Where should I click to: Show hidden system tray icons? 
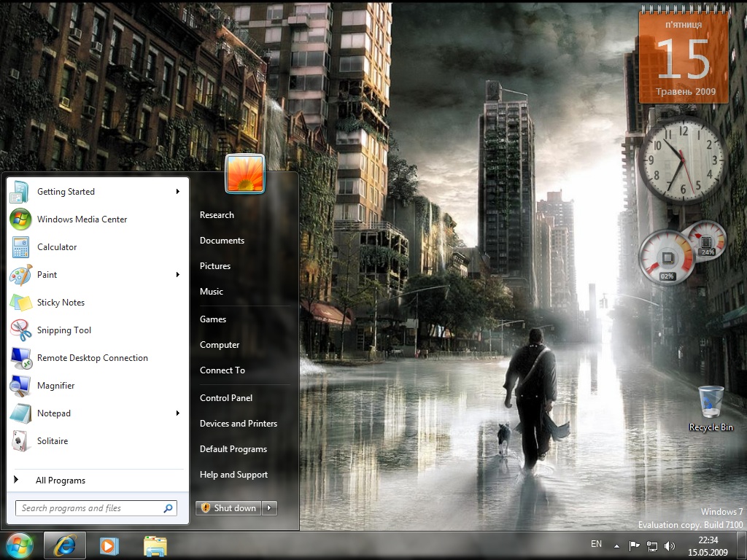[x=616, y=545]
